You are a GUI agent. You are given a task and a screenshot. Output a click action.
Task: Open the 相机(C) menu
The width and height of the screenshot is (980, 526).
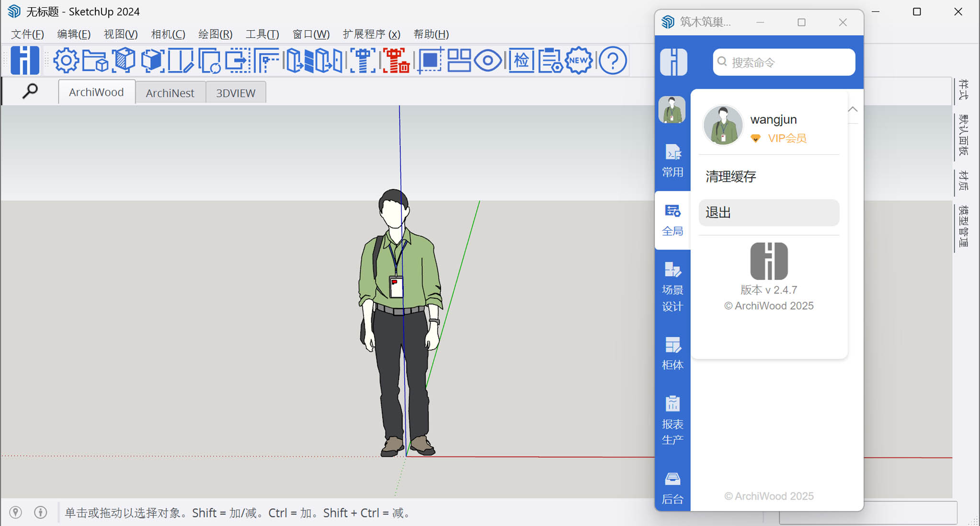click(x=168, y=34)
